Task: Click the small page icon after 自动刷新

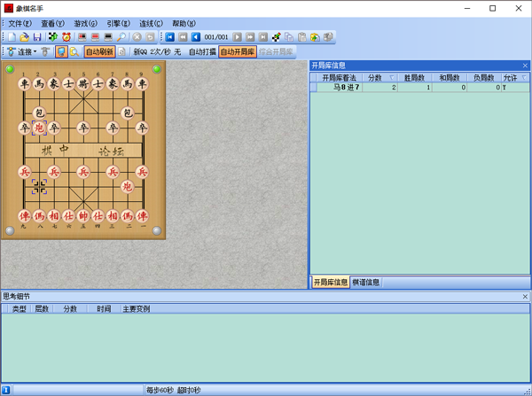Action: [x=121, y=52]
